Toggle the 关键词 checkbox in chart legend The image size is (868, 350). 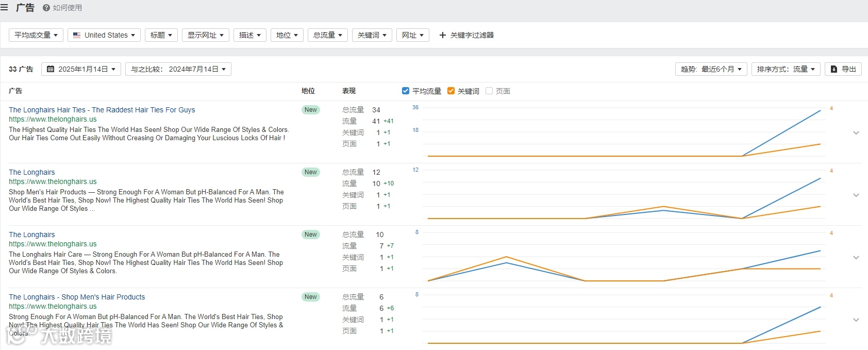pos(451,91)
